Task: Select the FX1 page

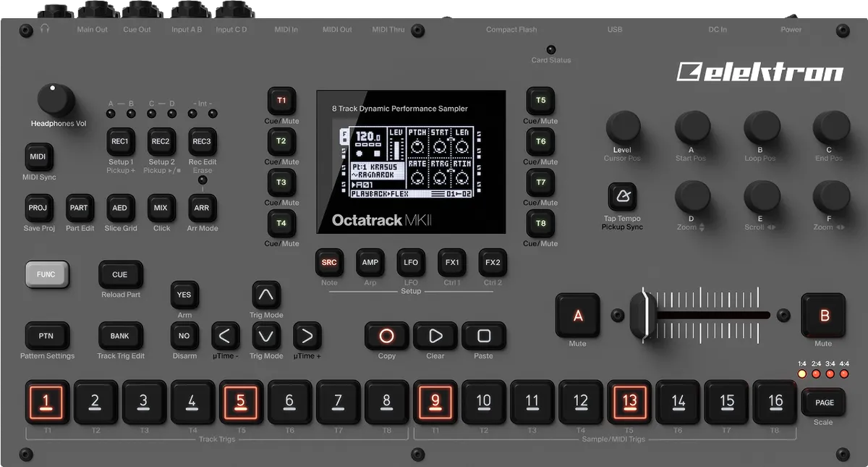Action: pyautogui.click(x=451, y=263)
